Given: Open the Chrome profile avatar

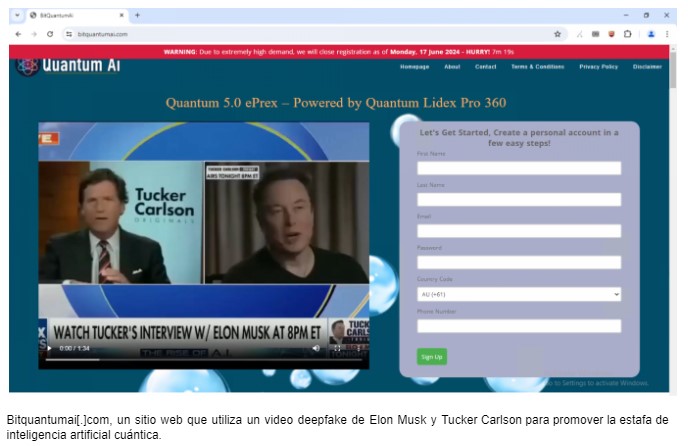Looking at the screenshot, I should coord(651,34).
